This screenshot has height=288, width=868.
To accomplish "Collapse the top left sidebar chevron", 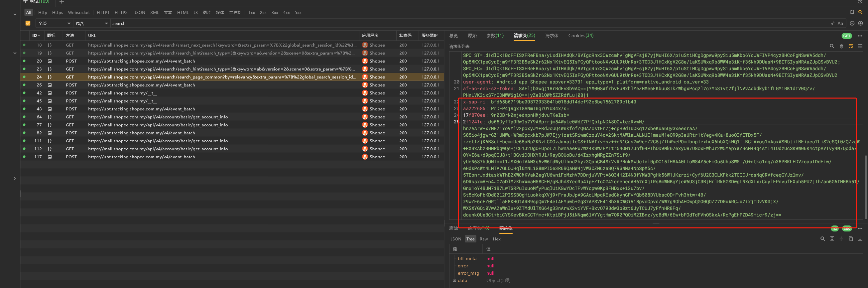I will [x=15, y=15].
